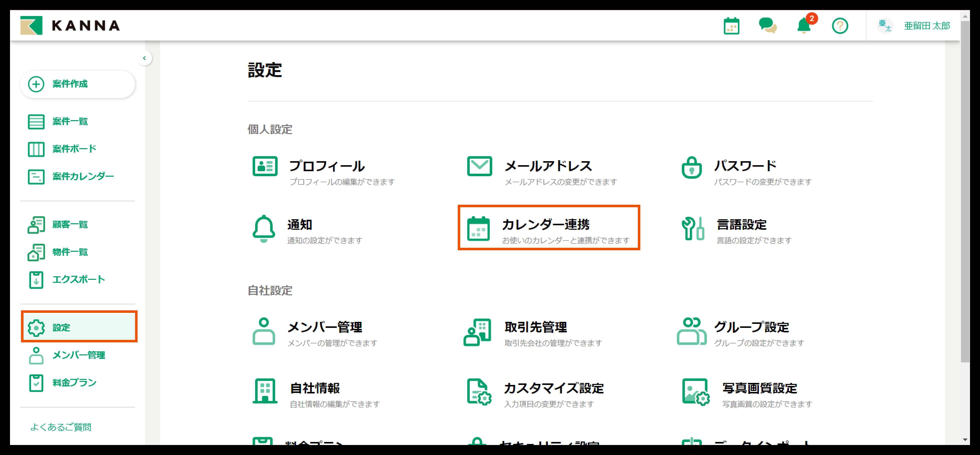This screenshot has height=455, width=980.
Task: Open the chat messages icon
Action: [x=767, y=26]
